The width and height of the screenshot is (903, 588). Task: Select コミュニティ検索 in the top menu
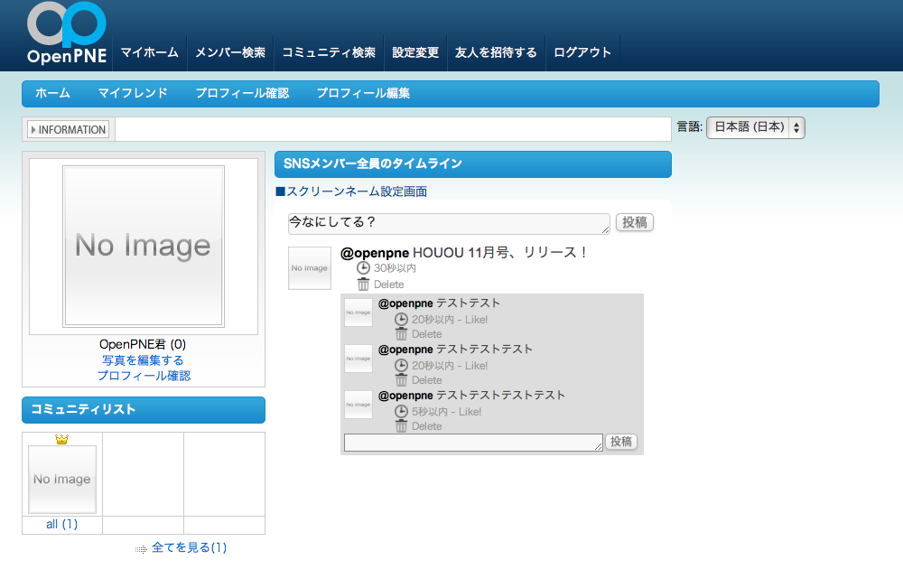pos(329,52)
